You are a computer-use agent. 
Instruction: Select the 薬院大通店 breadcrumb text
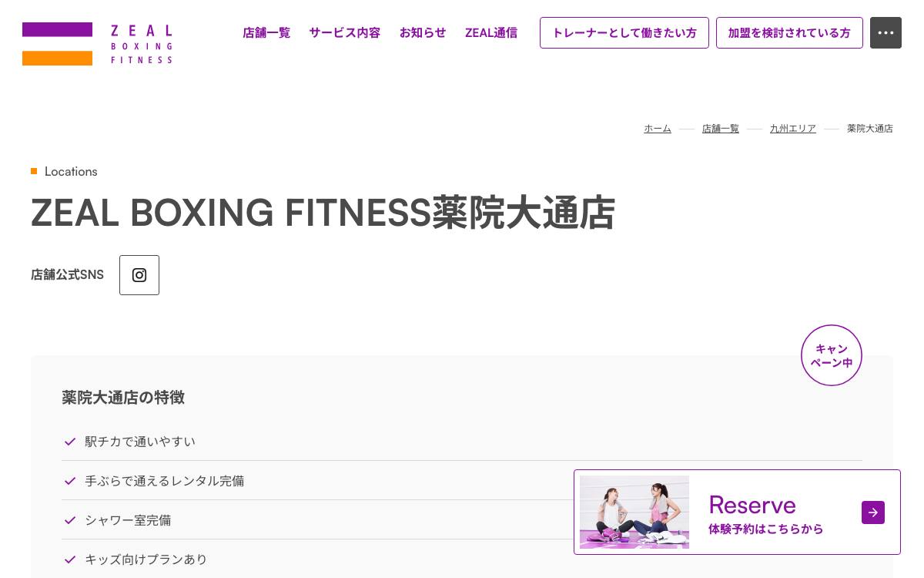click(870, 129)
